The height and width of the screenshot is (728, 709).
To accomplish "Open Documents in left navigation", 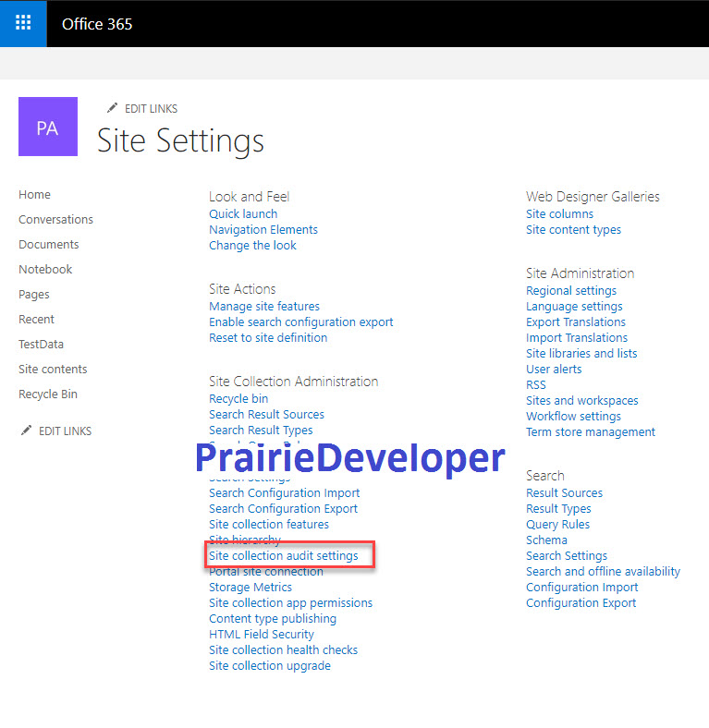I will point(49,244).
